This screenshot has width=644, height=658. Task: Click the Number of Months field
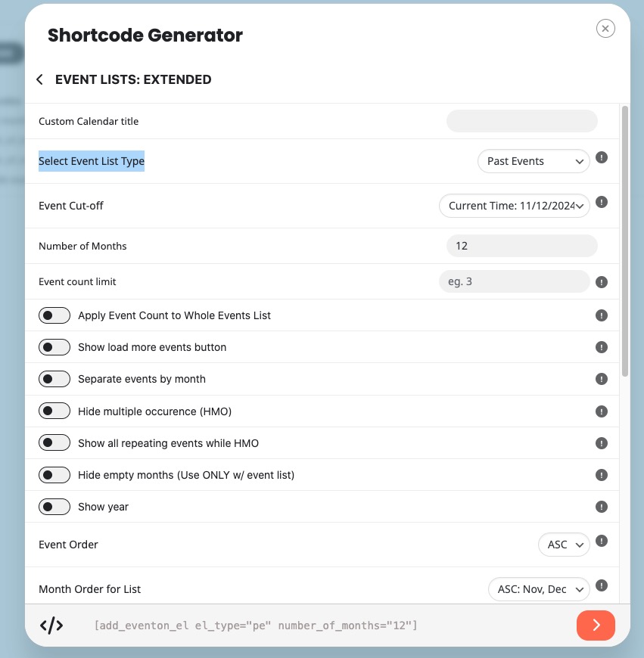[522, 246]
